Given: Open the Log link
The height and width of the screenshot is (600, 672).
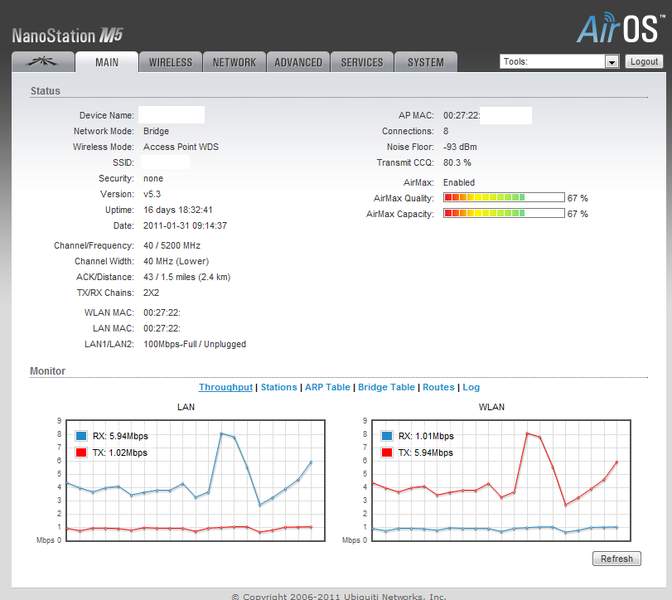Looking at the screenshot, I should click(x=471, y=387).
